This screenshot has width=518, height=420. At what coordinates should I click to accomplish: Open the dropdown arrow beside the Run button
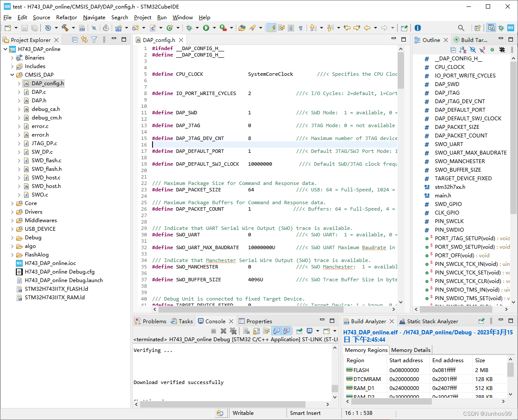[x=214, y=28]
